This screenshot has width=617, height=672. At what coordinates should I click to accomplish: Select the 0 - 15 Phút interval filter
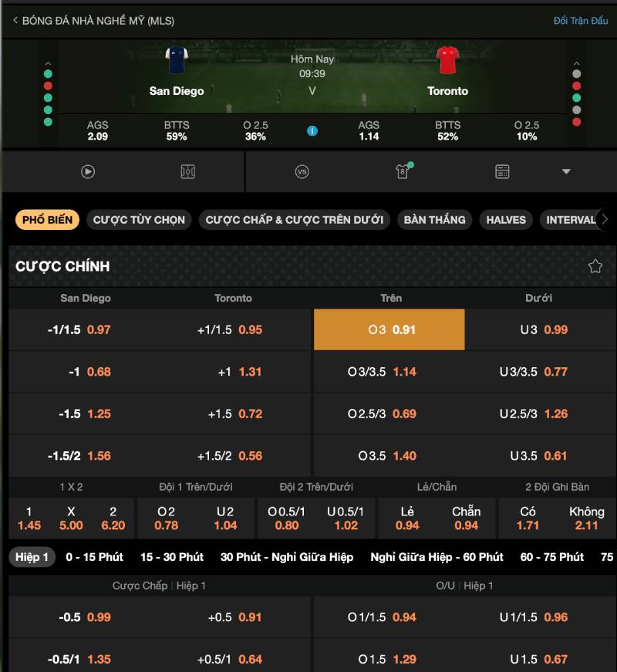pyautogui.click(x=96, y=556)
